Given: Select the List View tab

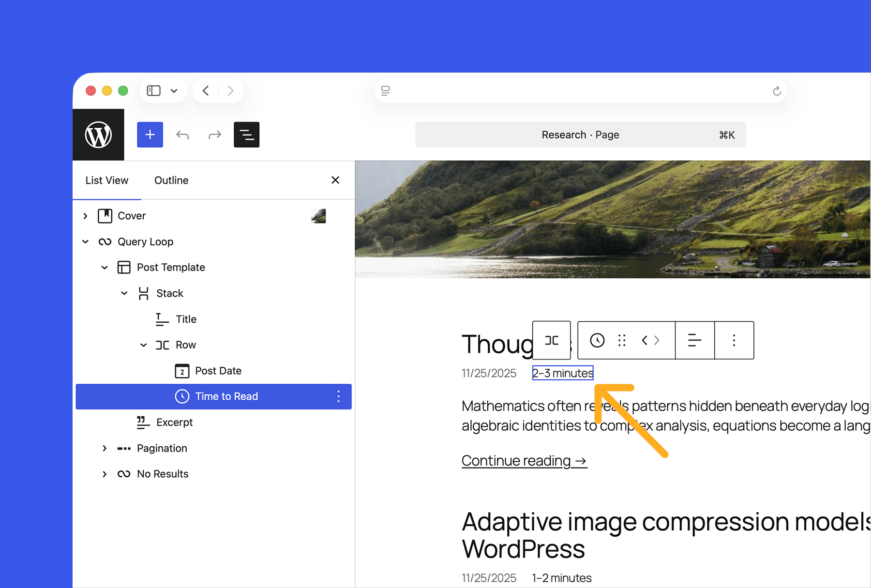Looking at the screenshot, I should 107,180.
